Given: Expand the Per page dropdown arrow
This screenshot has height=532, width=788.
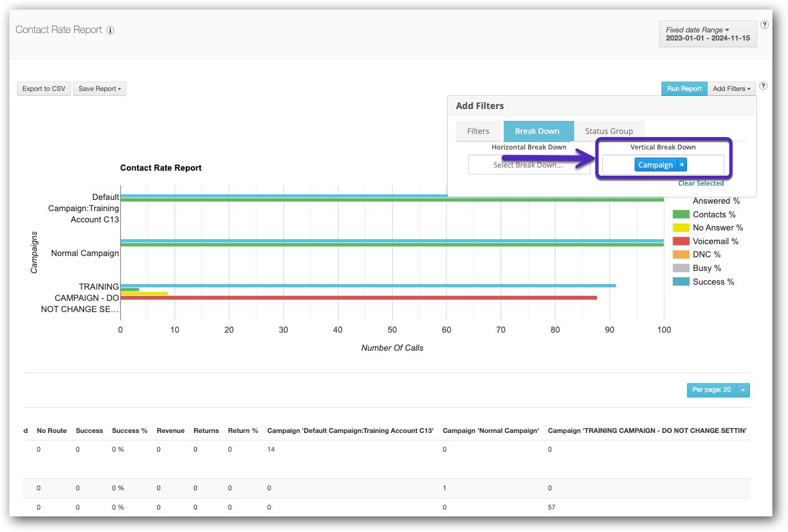Looking at the screenshot, I should (743, 390).
